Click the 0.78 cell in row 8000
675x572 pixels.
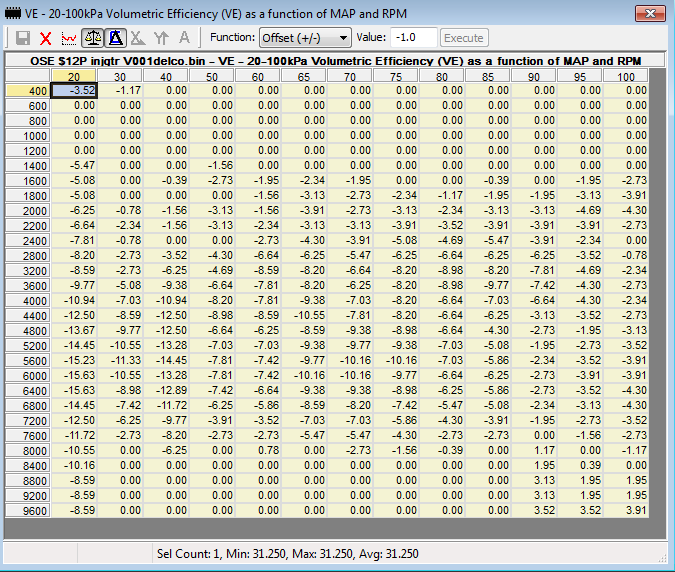point(258,450)
